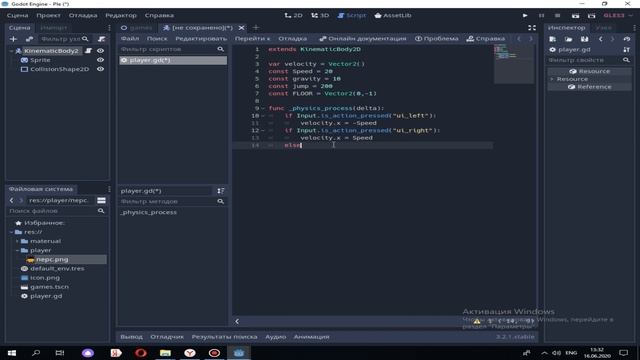Open the Аудио bottom panel

click(x=276, y=337)
